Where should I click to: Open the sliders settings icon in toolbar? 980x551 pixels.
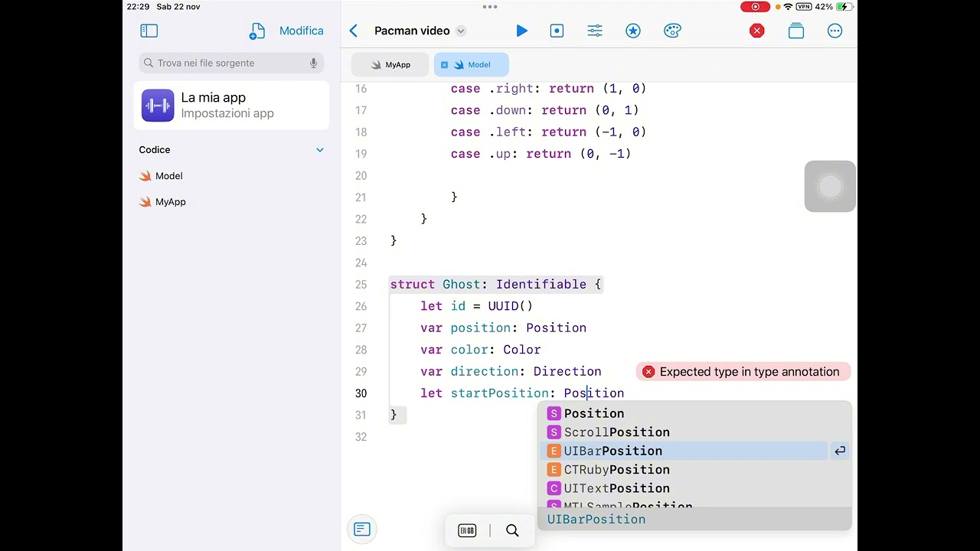[x=595, y=31]
